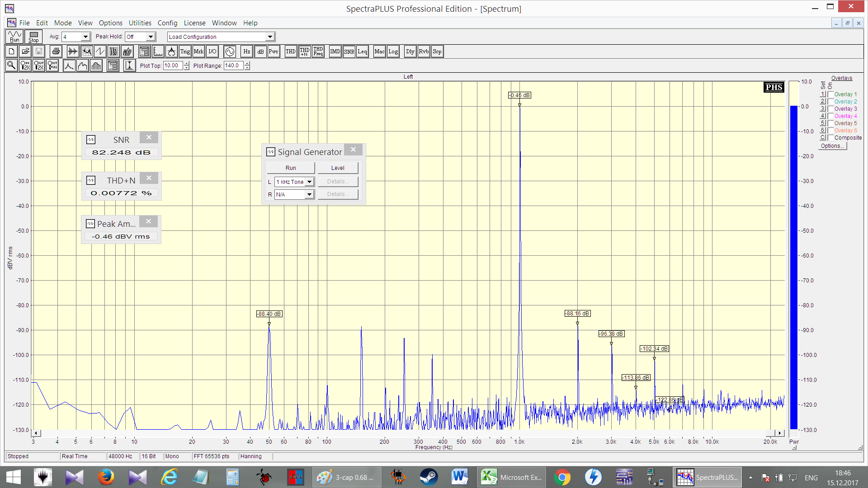Click the Zoom In 2X icon
868x488 pixels.
pyautogui.click(x=25, y=66)
